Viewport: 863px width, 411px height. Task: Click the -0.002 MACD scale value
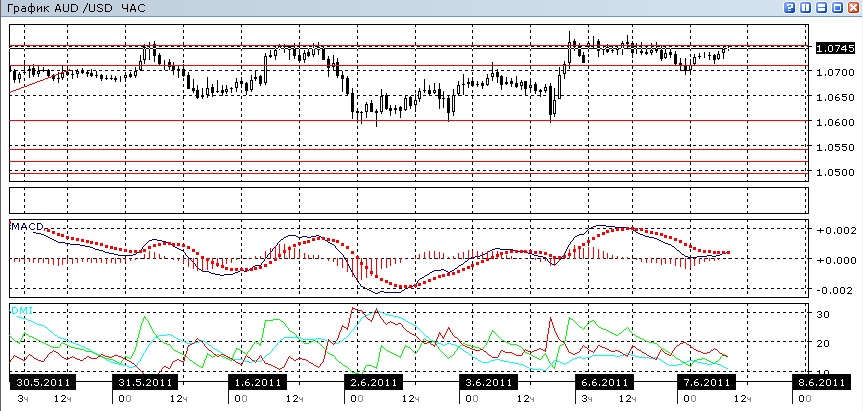(833, 291)
